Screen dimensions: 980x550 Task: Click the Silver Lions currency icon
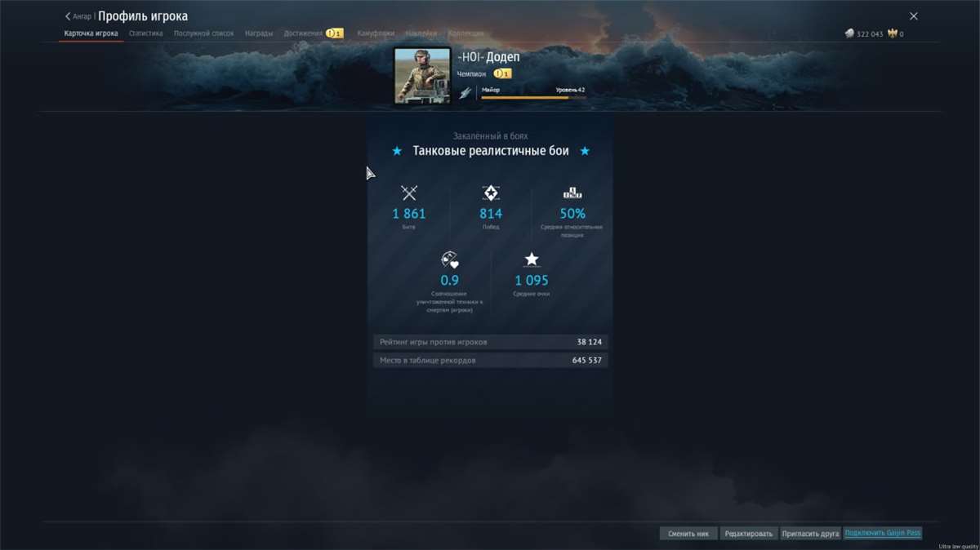[x=849, y=34]
